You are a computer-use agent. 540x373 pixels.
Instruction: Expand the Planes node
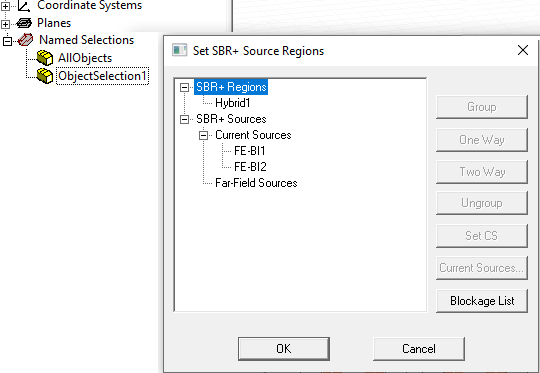6,24
